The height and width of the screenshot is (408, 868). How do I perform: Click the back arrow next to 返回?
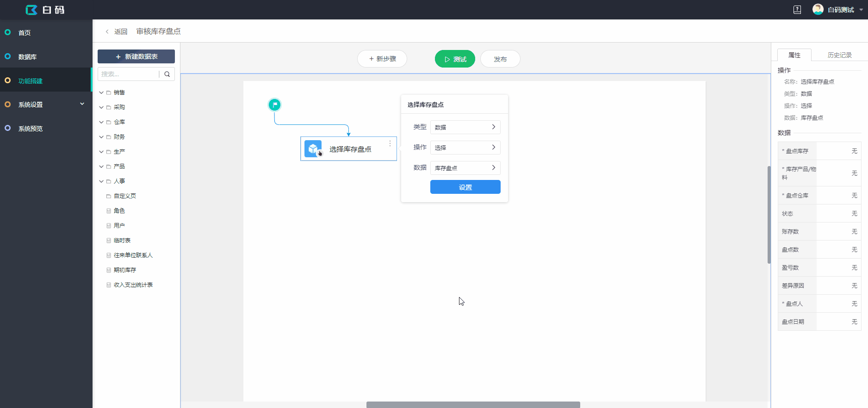pos(107,31)
